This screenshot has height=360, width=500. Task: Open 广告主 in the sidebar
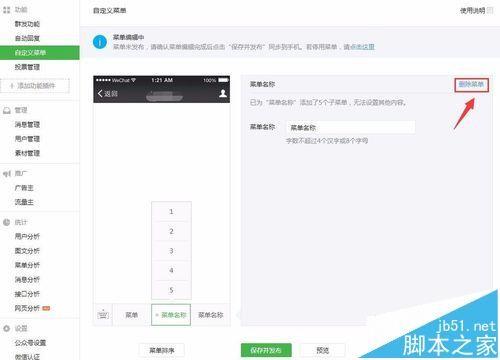click(24, 188)
